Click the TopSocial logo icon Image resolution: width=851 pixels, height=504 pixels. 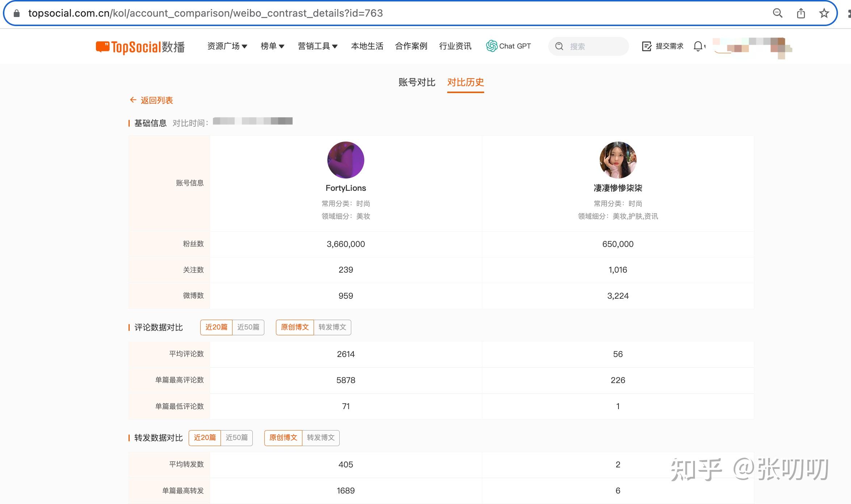point(103,47)
